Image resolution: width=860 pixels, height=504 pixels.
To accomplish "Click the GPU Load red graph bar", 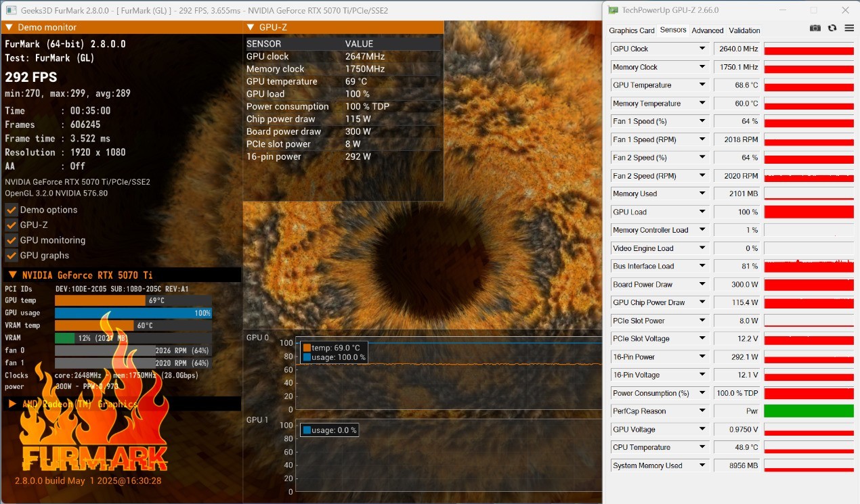I will [x=809, y=212].
